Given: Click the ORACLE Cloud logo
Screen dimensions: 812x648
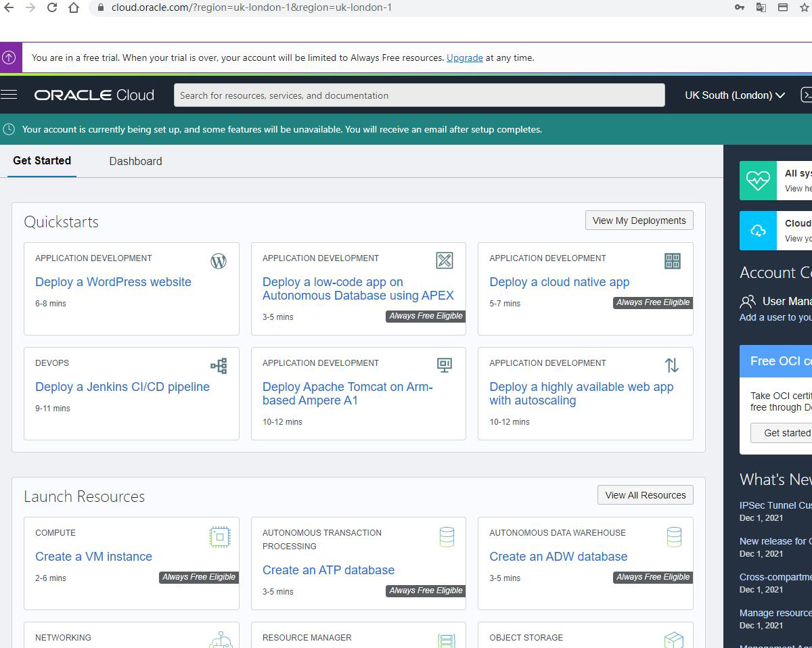Looking at the screenshot, I should click(94, 95).
